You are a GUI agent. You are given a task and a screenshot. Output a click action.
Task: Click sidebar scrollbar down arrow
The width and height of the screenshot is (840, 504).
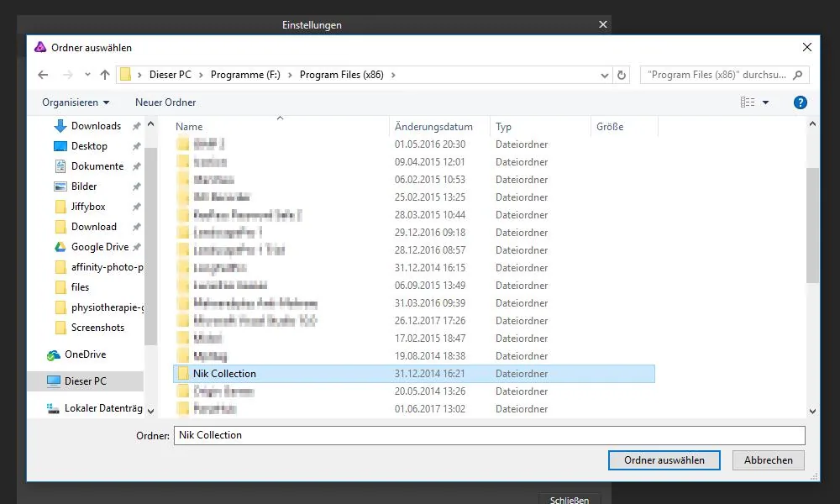click(150, 412)
